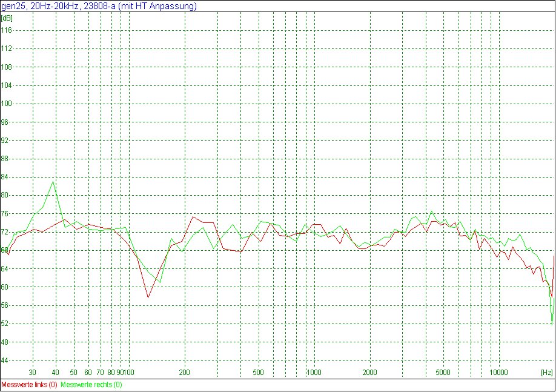The width and height of the screenshot is (556, 392).
Task: Click the 5000 Hz frequency label
Action: [x=443, y=373]
